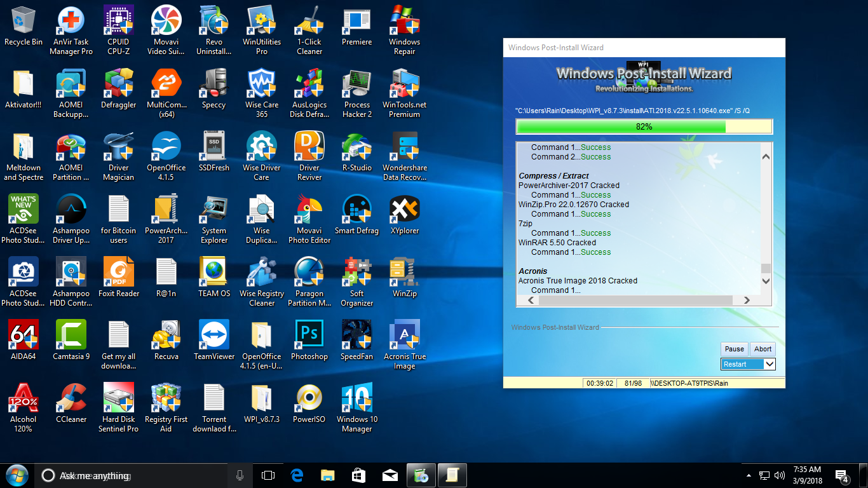Launch R-Studio shortcut

357,152
